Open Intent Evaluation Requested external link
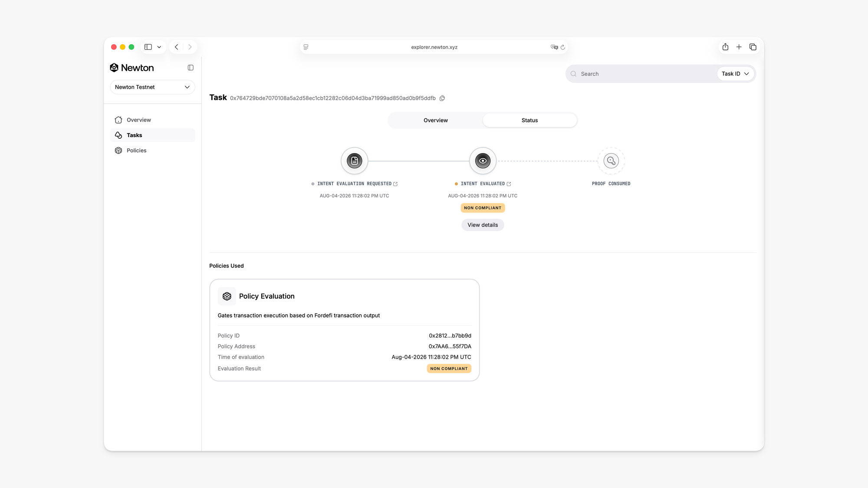The image size is (868, 488). [x=395, y=184]
